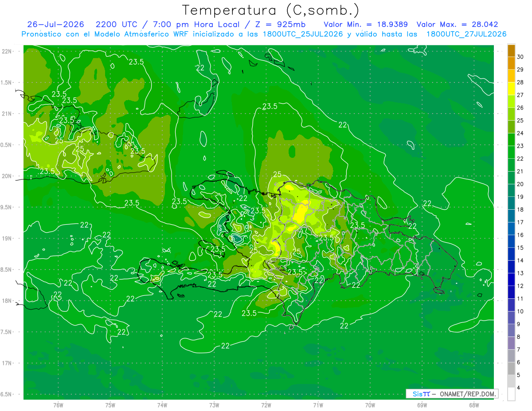Screen dimensions: 532x411
Task: Click the "72W" longitude label
Action: pos(266,405)
